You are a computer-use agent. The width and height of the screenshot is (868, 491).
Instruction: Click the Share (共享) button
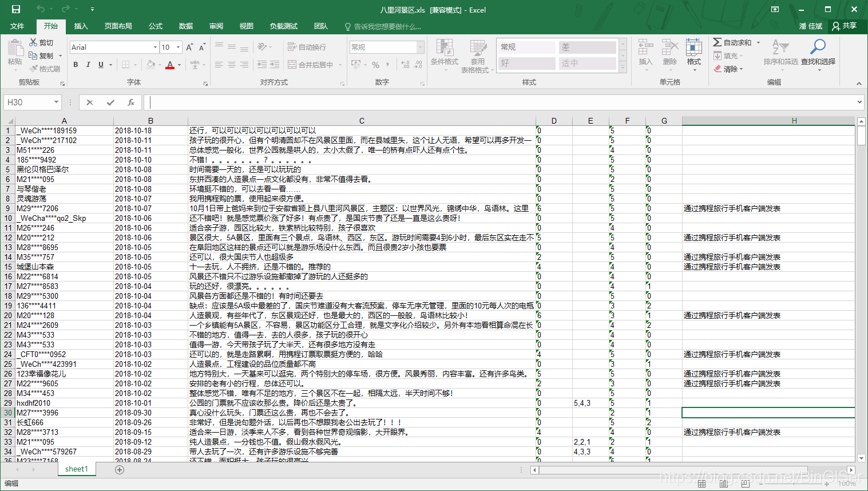(x=845, y=26)
